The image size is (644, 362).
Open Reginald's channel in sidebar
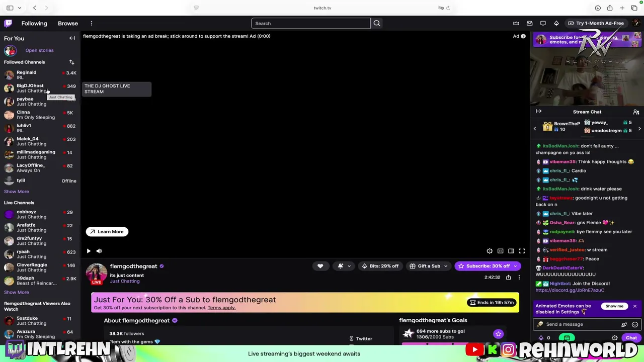click(40, 75)
